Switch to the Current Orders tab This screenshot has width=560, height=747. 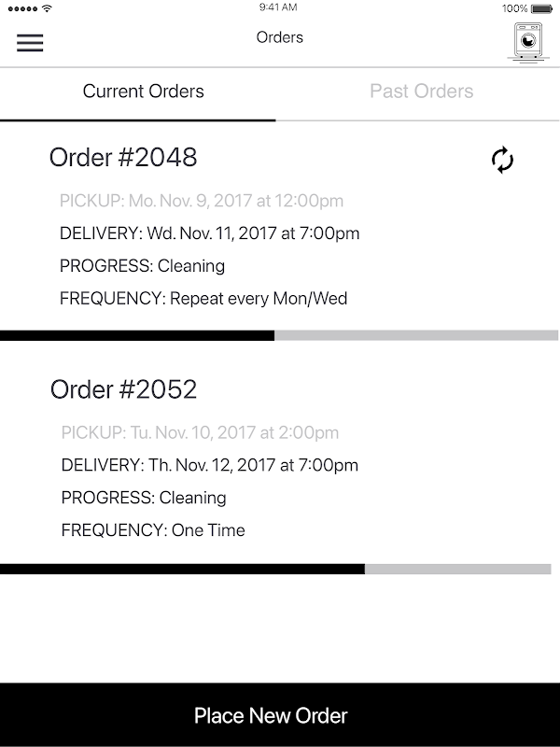click(143, 92)
